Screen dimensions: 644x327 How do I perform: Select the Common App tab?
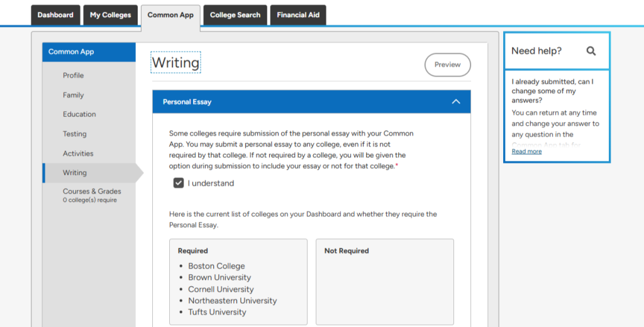[x=170, y=15]
